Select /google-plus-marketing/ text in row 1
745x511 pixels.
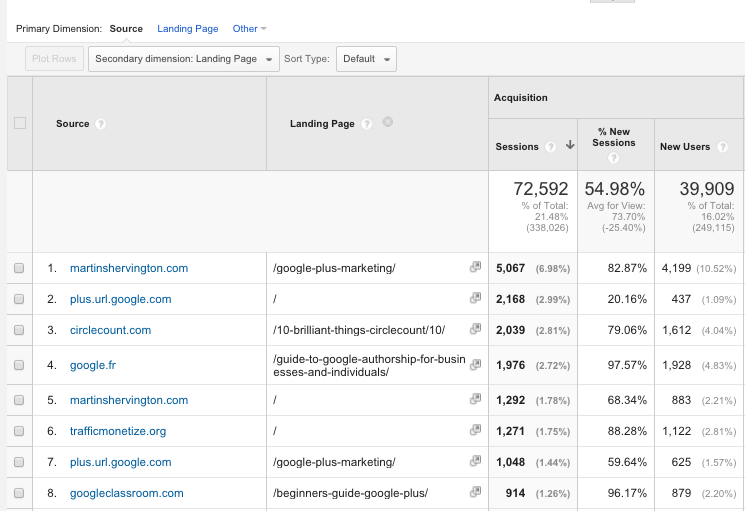[334, 268]
